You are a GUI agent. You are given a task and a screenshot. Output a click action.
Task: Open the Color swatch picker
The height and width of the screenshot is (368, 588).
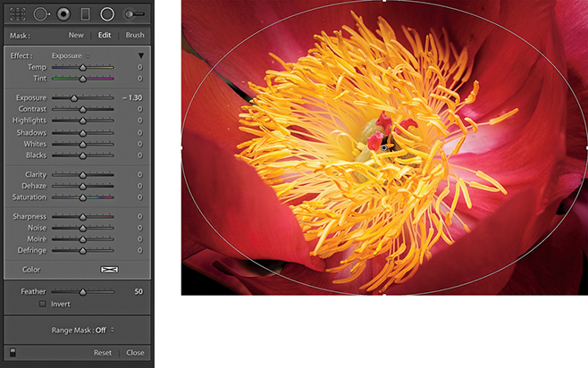pyautogui.click(x=108, y=269)
